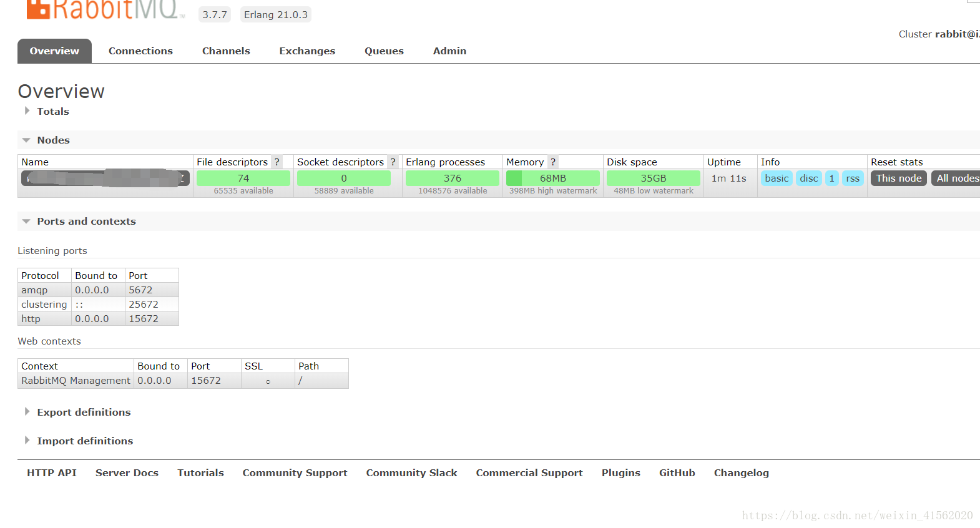980x528 pixels.
Task: Collapse Ports and contexts section
Action: (x=79, y=221)
